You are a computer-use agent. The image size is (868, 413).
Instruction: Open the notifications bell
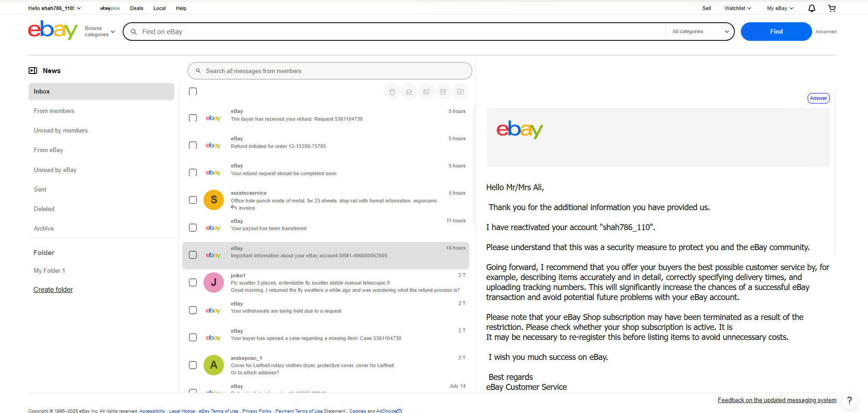click(x=812, y=8)
